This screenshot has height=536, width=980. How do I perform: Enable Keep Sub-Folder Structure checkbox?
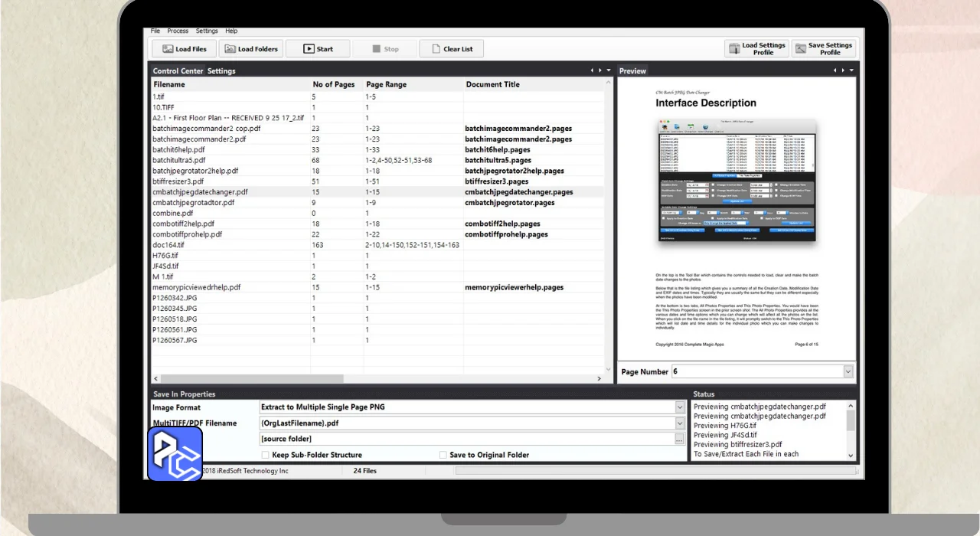tap(266, 455)
